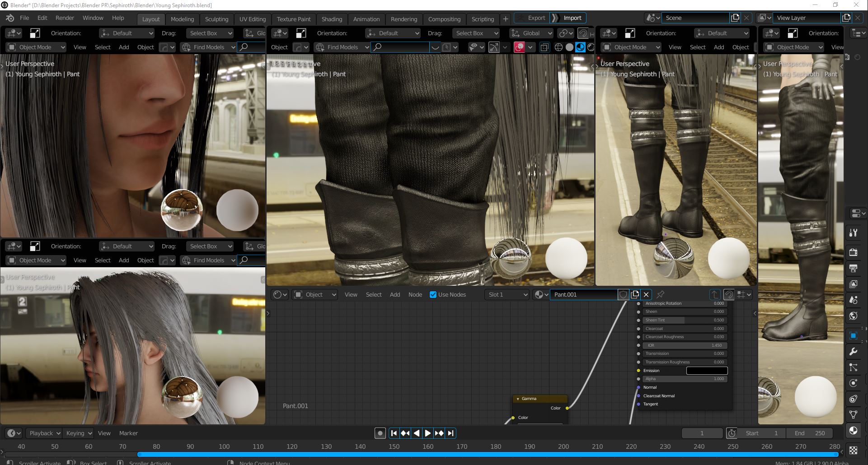Jump to the last frame
Viewport: 868px width, 465px height.
(x=450, y=433)
